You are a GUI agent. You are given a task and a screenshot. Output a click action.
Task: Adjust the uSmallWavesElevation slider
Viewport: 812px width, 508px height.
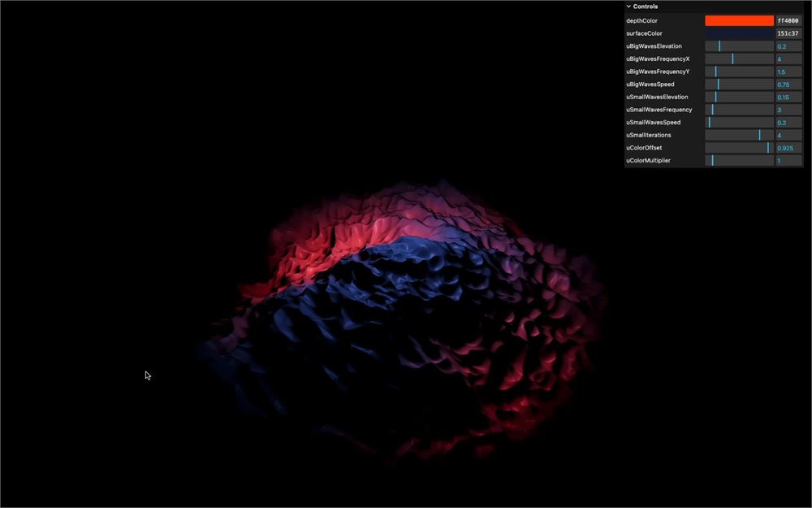point(739,97)
